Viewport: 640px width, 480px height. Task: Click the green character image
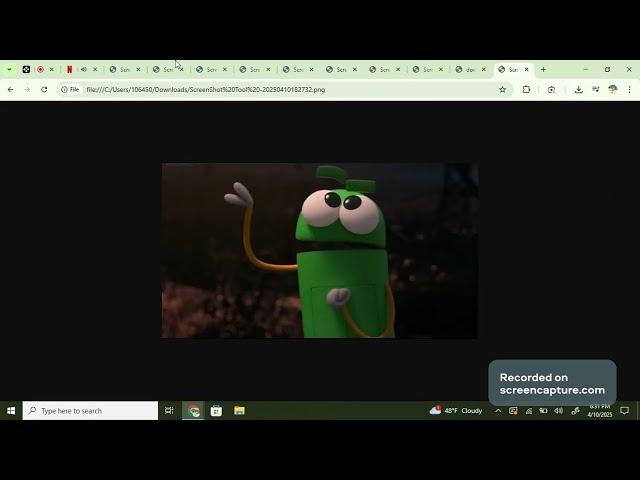click(320, 251)
